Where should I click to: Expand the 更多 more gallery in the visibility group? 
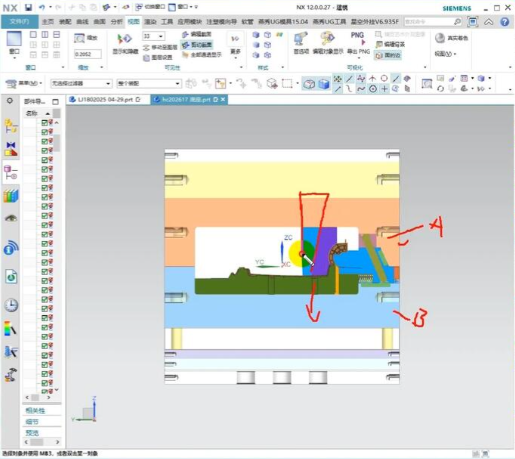tap(235, 46)
